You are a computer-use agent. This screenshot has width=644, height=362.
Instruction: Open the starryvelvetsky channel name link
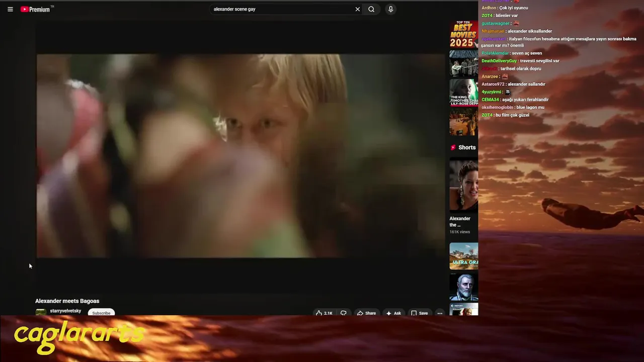click(x=65, y=311)
